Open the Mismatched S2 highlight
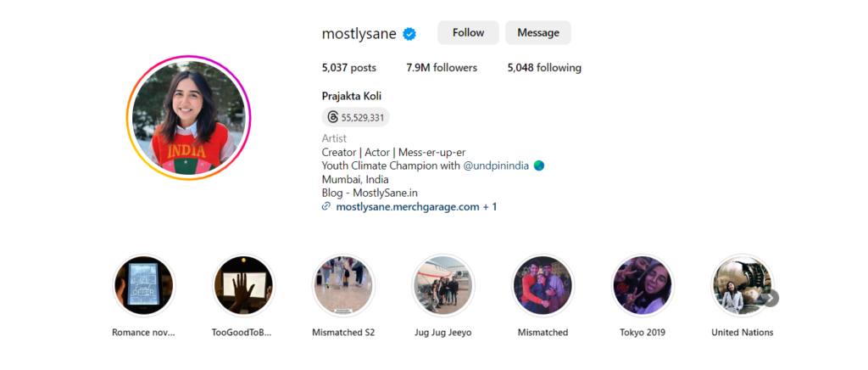 (x=343, y=286)
